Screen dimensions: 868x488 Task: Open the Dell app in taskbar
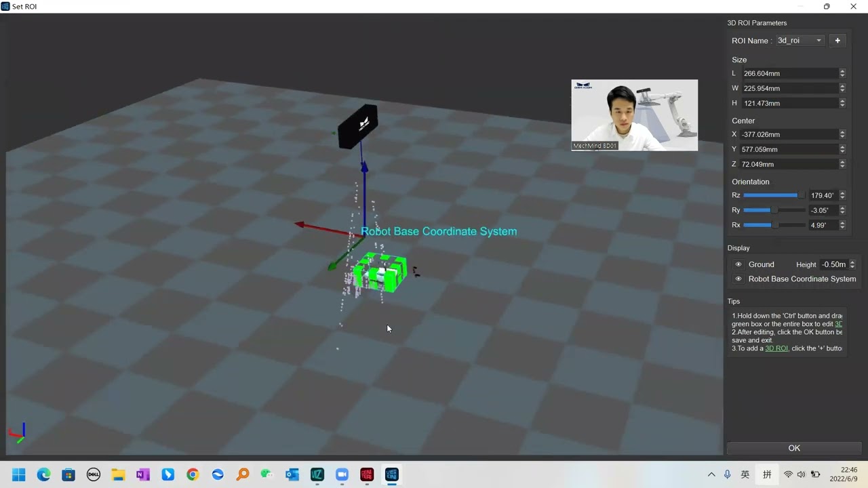tap(94, 474)
